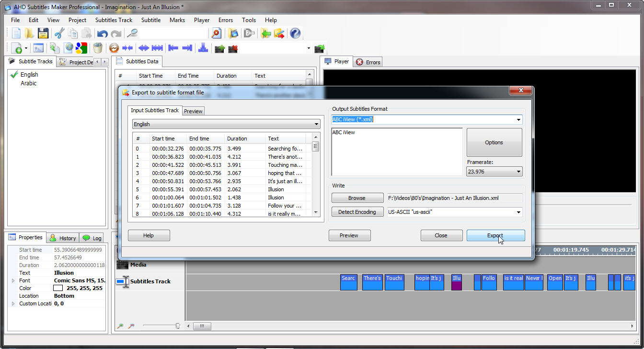Viewport: 644px width, 349px height.
Task: Click the timeline zoom slider handle
Action: (178, 326)
